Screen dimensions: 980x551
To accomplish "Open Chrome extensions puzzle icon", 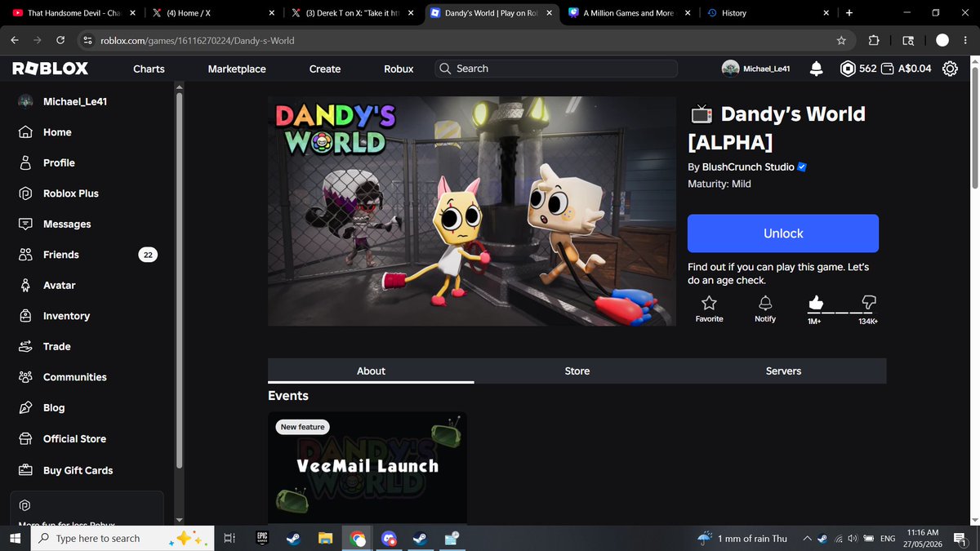I will tap(874, 40).
